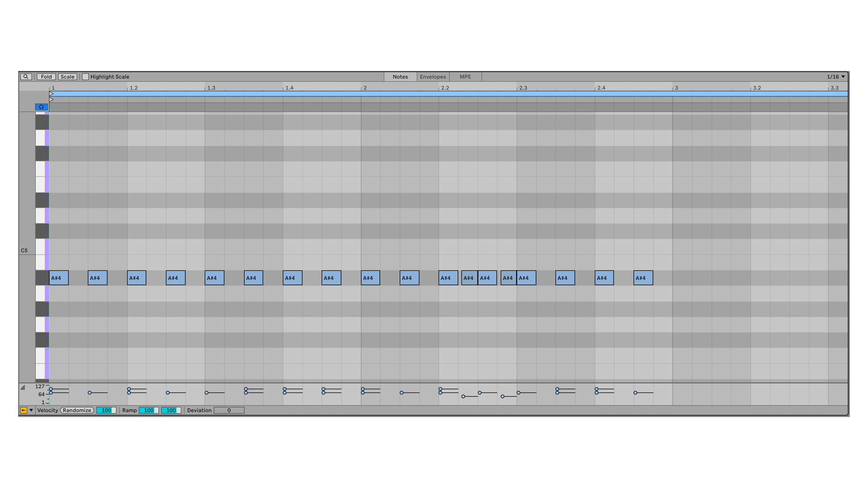Click the Ramp label

point(129,410)
